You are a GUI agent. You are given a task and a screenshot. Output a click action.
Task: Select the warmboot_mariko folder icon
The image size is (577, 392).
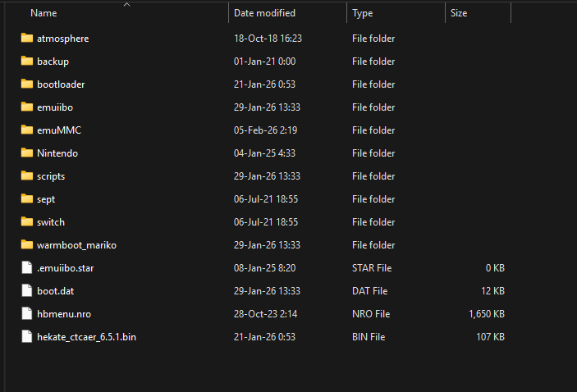click(27, 244)
